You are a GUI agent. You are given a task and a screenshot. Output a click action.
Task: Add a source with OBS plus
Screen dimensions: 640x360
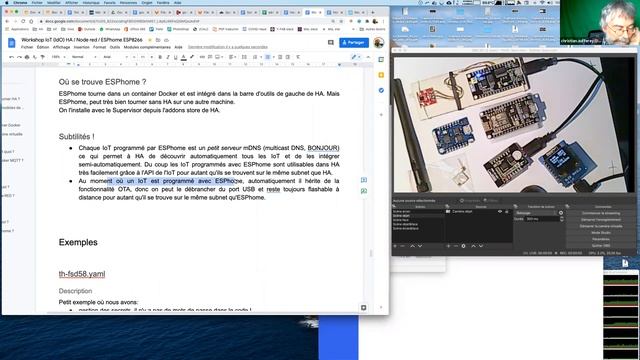pyautogui.click(x=448, y=246)
